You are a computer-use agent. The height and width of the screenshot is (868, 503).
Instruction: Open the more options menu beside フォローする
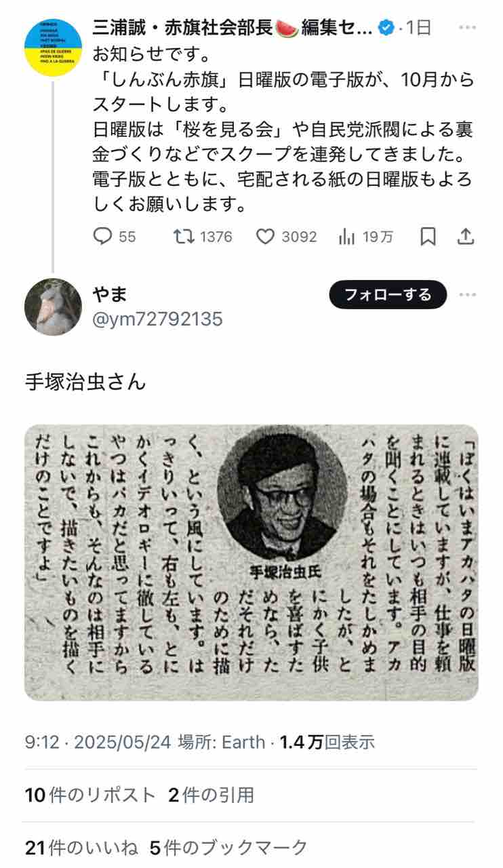click(x=467, y=295)
